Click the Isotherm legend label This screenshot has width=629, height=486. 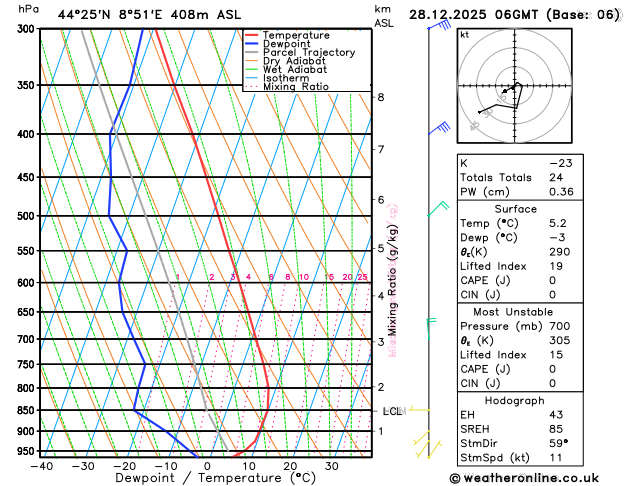pyautogui.click(x=286, y=78)
